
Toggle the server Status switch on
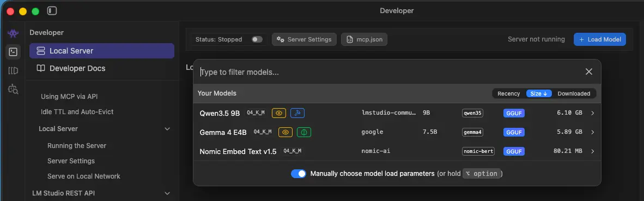pos(257,39)
